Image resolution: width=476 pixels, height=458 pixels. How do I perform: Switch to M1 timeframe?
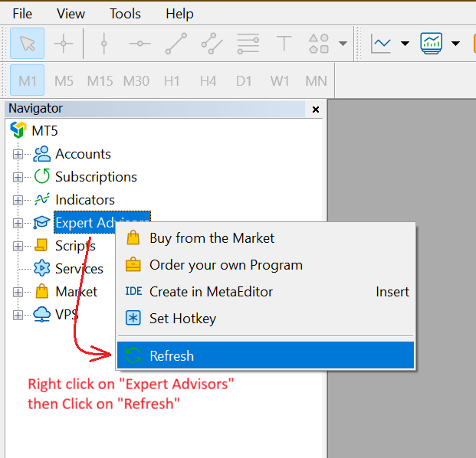pos(28,80)
